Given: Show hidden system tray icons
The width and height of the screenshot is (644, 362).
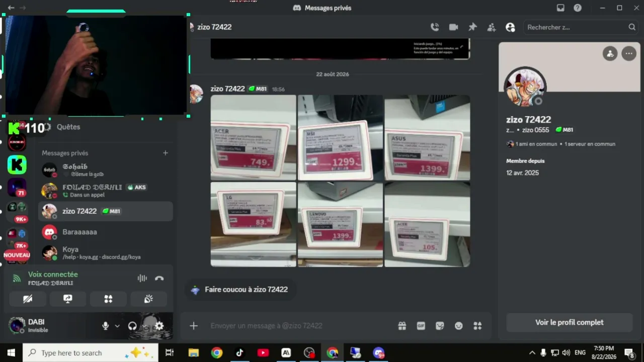Looking at the screenshot, I should click(532, 353).
